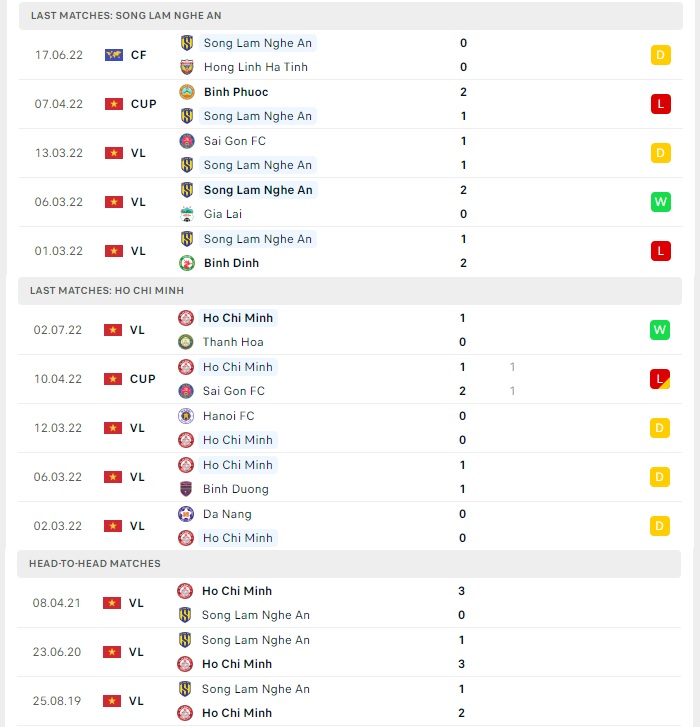The width and height of the screenshot is (700, 727).
Task: Click the red L badge for 01.03.22 match
Action: point(661,251)
